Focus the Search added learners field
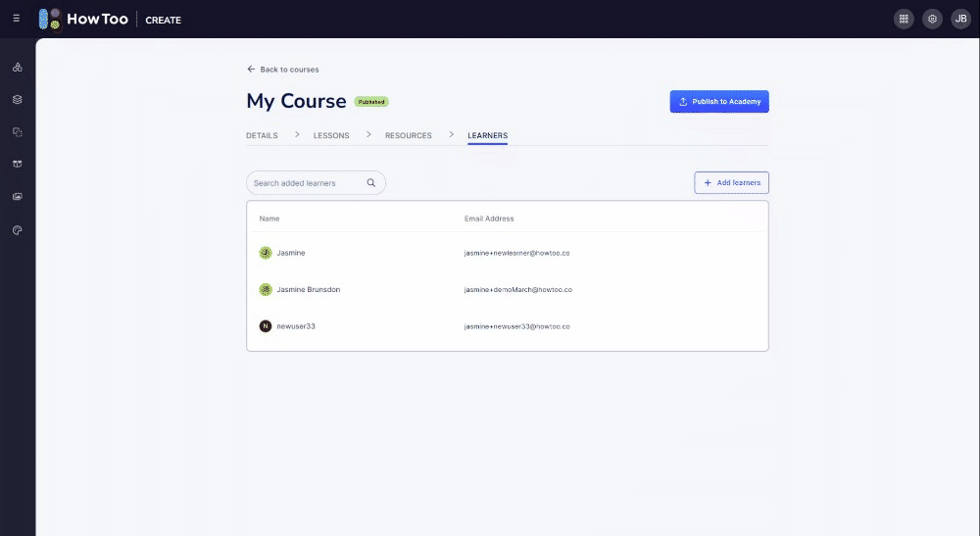This screenshot has width=980, height=536. click(308, 183)
